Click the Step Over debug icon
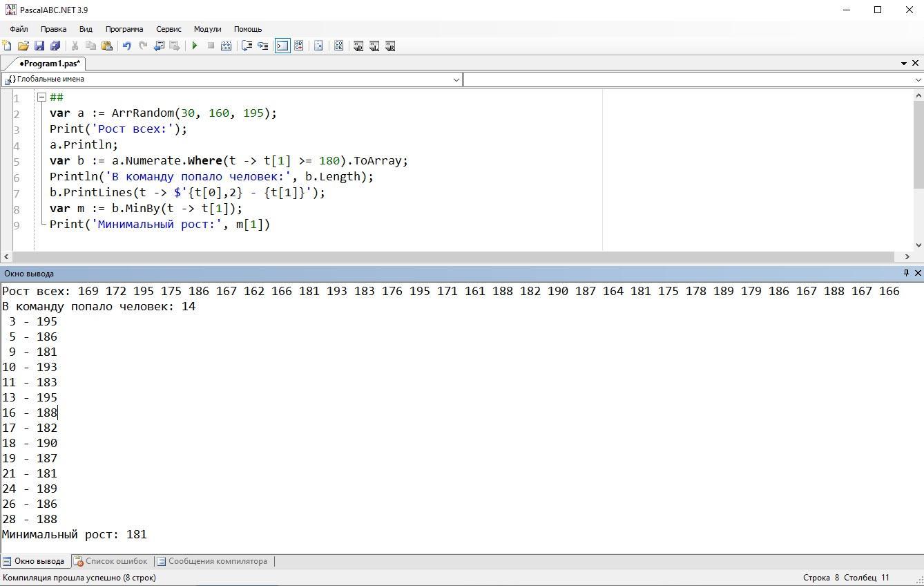The height and width of the screenshot is (586, 924). coord(247,46)
